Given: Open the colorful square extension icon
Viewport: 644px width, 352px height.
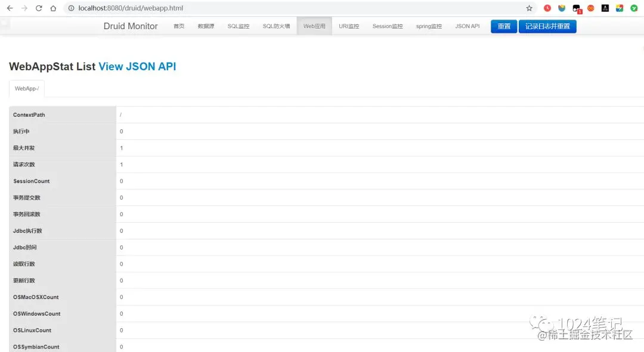Looking at the screenshot, I should (x=620, y=8).
